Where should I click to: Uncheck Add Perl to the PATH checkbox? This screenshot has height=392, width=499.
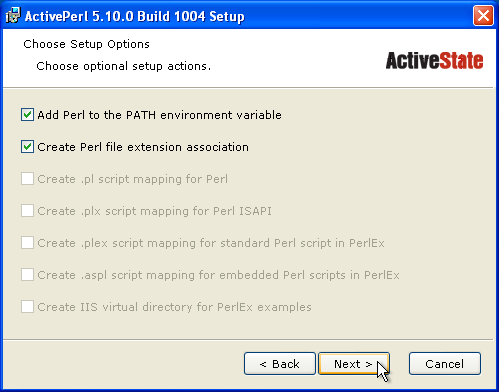click(27, 115)
